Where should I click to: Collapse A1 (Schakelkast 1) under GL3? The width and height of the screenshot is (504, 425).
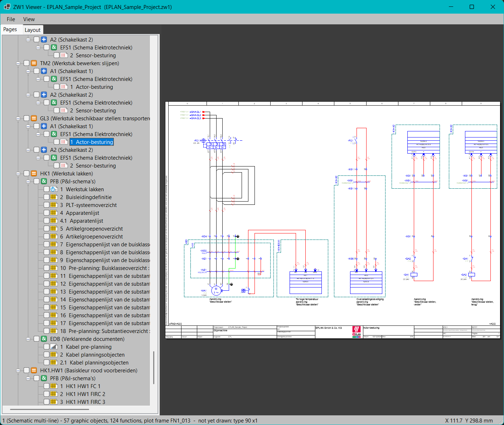28,126
